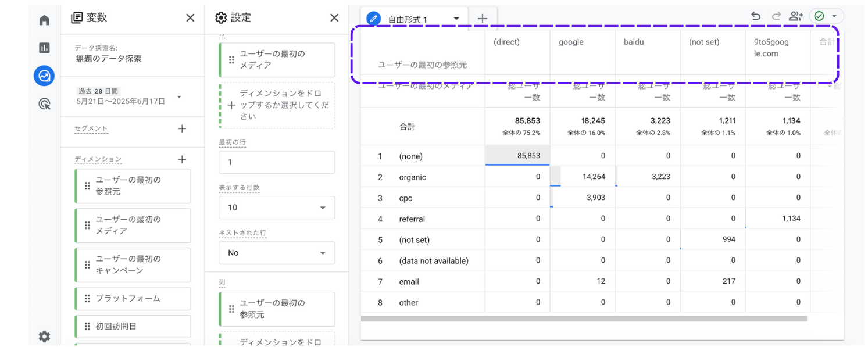Open the date range dropdown
Screen dimensions: 868x347
(x=178, y=96)
